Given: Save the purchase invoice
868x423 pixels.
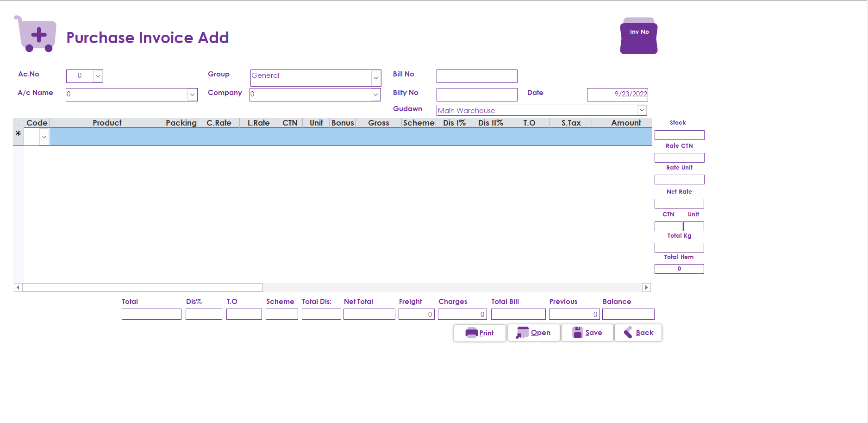Looking at the screenshot, I should point(587,333).
